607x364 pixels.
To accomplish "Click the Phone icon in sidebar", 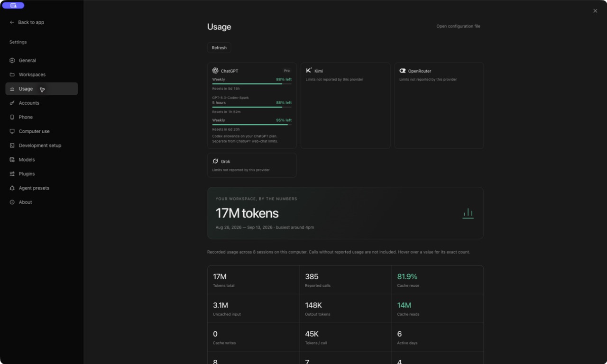I will (12, 118).
